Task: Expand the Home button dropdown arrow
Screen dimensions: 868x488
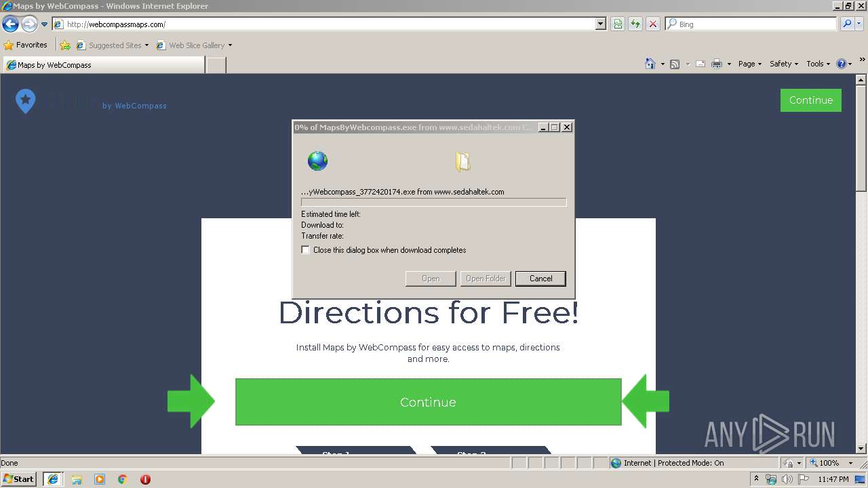Action: [663, 64]
